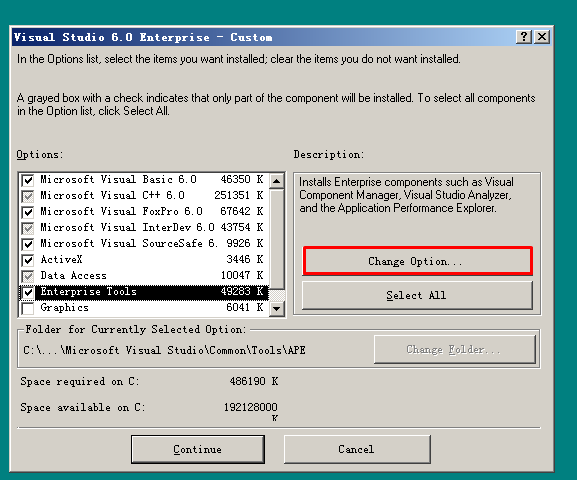
Task: Click the options list scrollbar thumb
Action: click(276, 239)
